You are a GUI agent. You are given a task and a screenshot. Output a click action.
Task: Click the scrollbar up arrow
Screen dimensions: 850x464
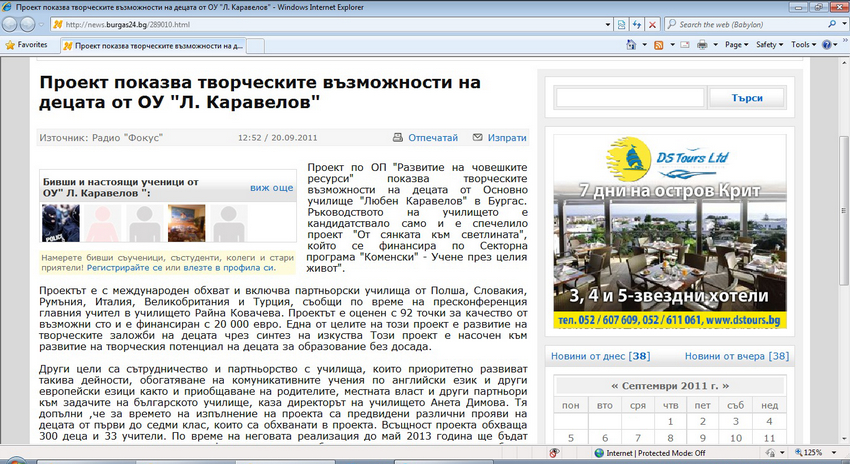pyautogui.click(x=843, y=62)
